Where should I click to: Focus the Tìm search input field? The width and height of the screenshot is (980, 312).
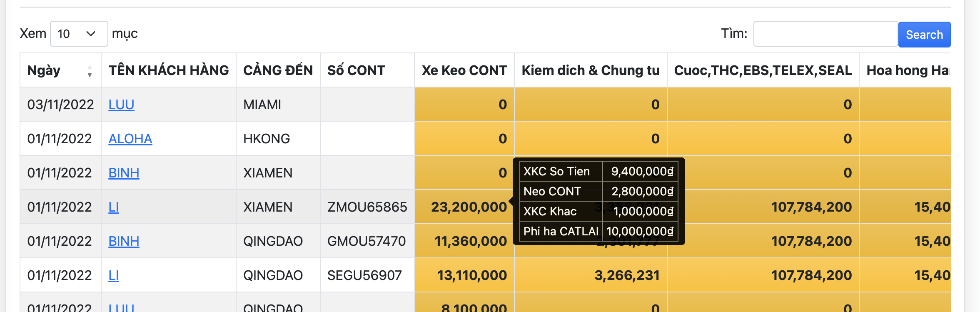point(825,34)
